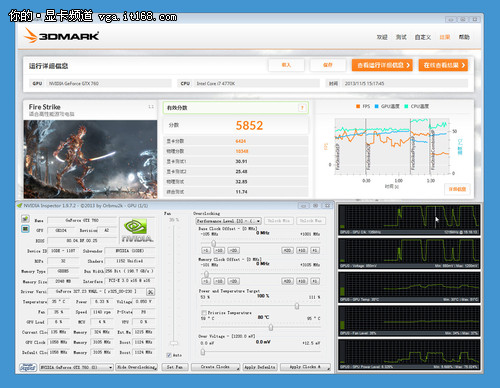Click the 5852 score value
The width and height of the screenshot is (500, 388).
[x=249, y=125]
